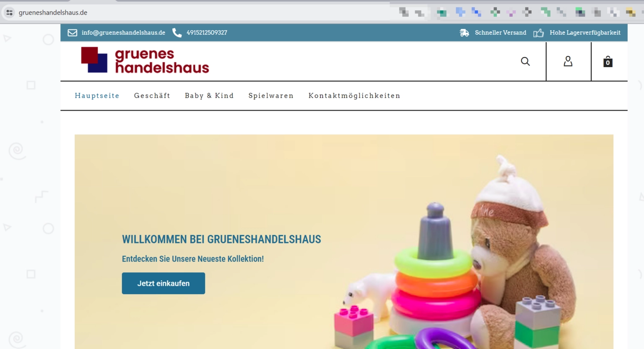Go to the Hauptseite menu item
Screen dimensions: 644x349
tap(97, 96)
